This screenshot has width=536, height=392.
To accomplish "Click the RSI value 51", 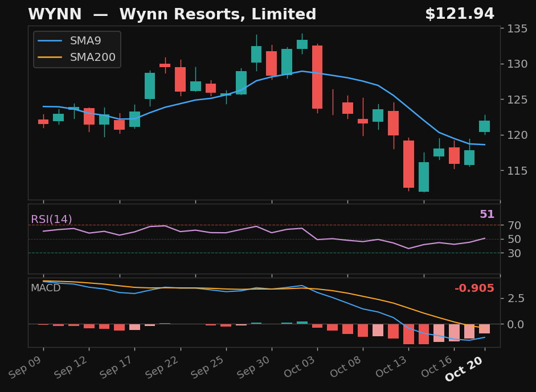I will click(487, 214).
